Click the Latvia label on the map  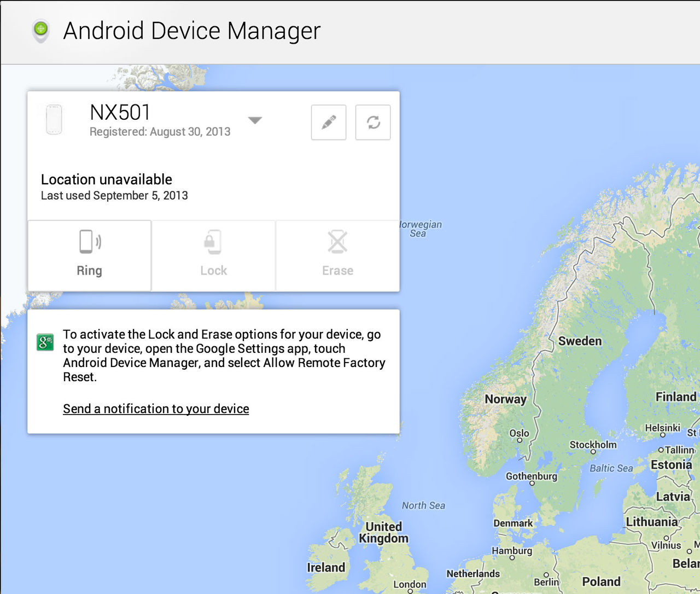pos(673,497)
